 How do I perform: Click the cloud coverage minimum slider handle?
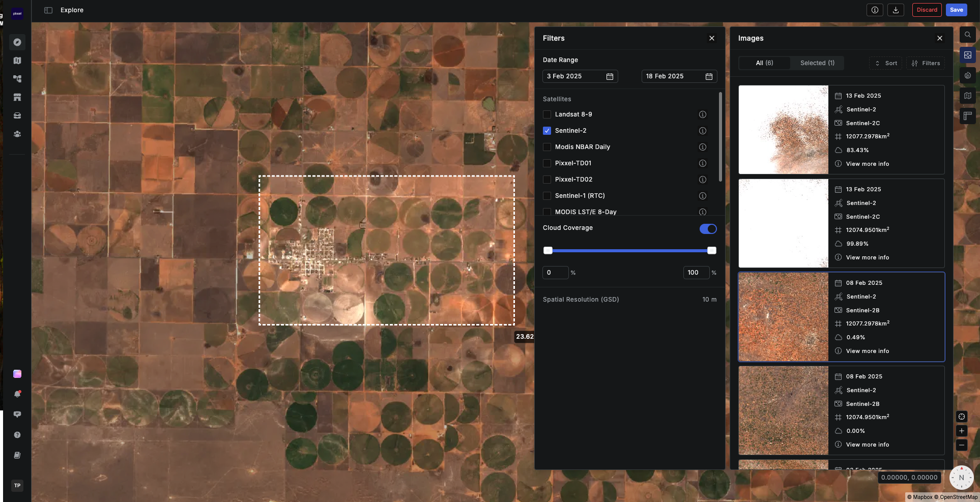click(x=548, y=250)
